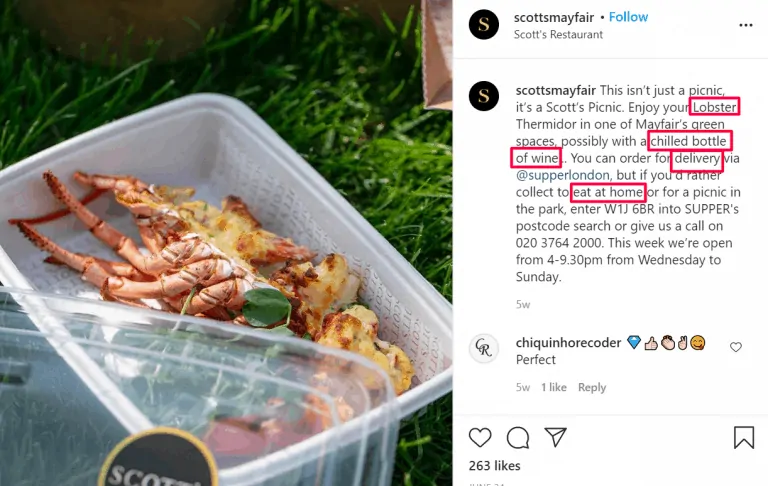View the 1 like on the comment
The width and height of the screenshot is (768, 486).
point(553,387)
